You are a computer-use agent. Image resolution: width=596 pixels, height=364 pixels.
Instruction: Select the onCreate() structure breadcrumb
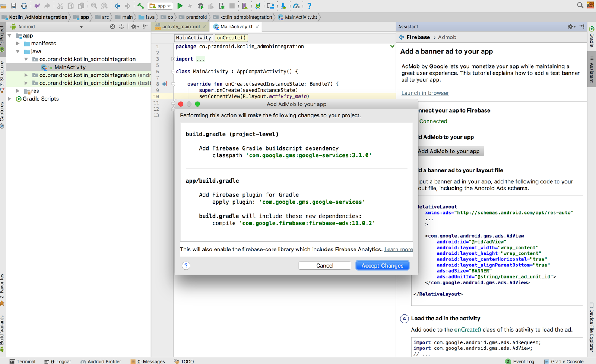(231, 38)
